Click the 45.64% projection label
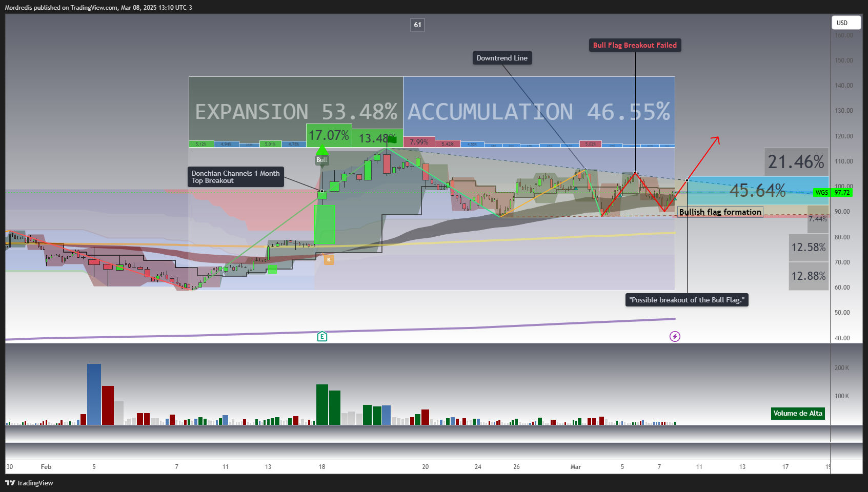Viewport: 868px width, 492px height. 757,191
